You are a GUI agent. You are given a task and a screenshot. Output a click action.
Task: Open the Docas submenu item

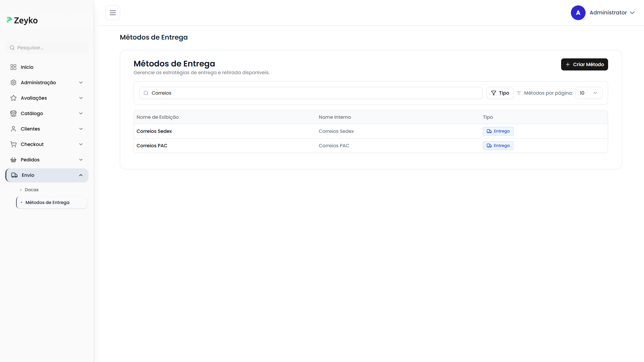(x=32, y=190)
